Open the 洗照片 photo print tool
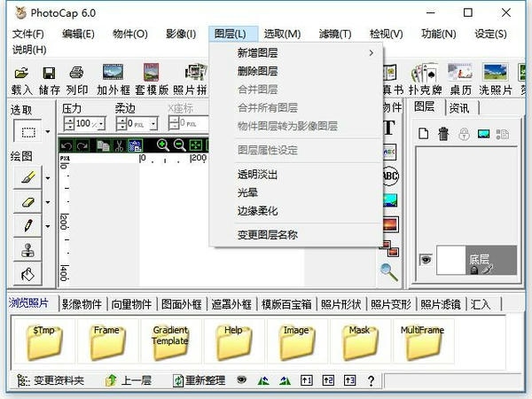 495,73
